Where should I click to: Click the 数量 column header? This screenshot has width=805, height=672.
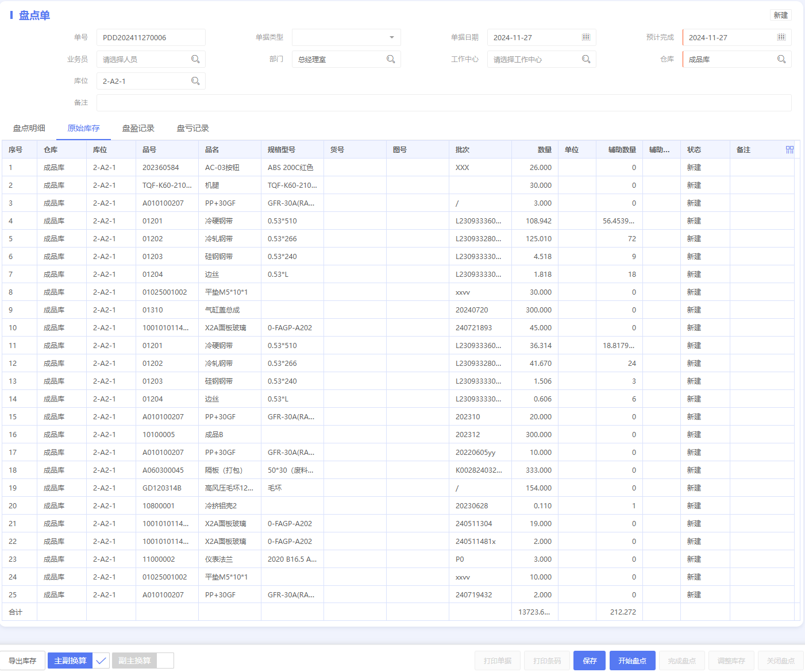tap(535, 149)
